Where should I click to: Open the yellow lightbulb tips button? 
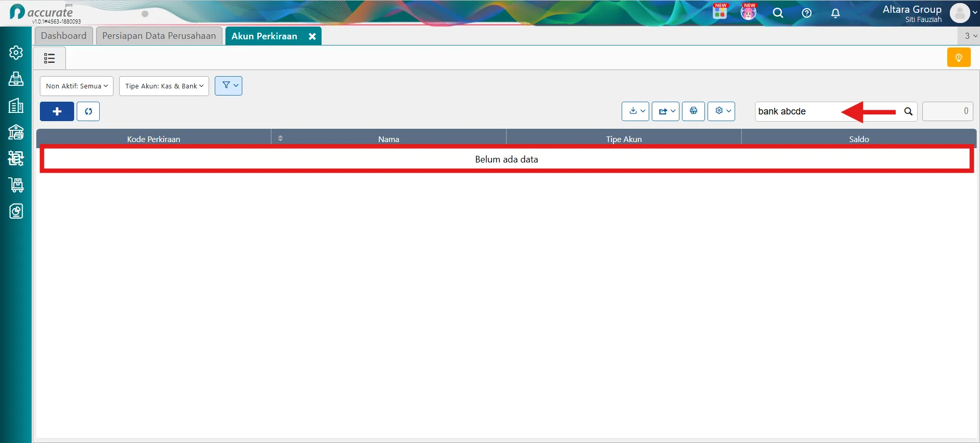[x=959, y=57]
